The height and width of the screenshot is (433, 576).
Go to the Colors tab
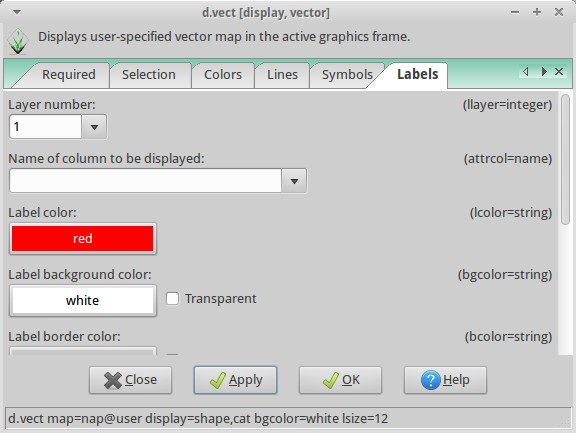click(223, 75)
